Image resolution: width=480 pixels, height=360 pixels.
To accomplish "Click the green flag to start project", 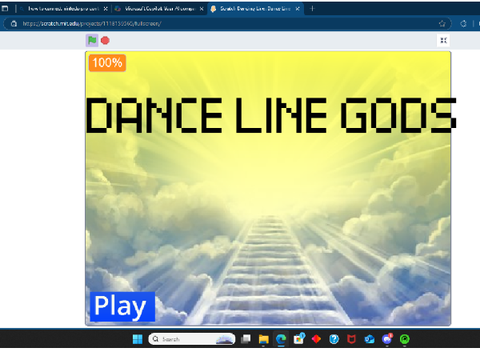I will tap(92, 40).
